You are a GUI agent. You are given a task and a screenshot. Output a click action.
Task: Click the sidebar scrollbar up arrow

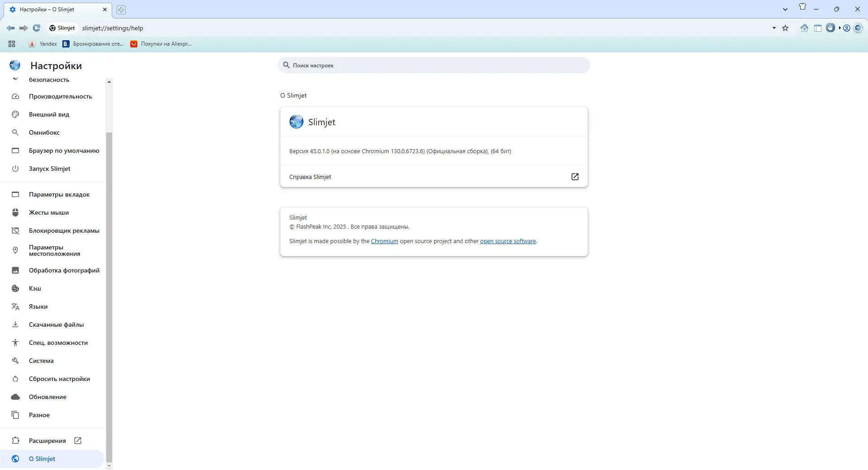[109, 82]
